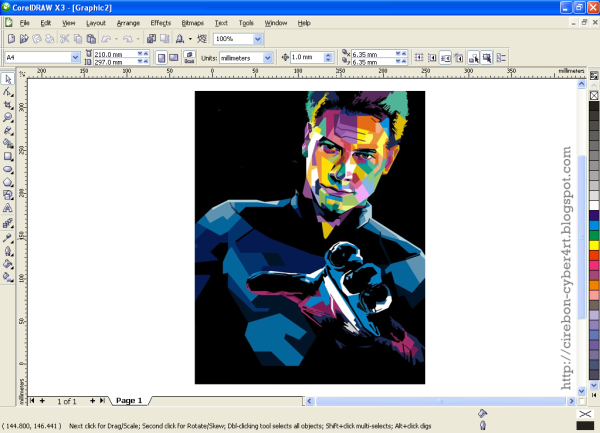Select the Shape tool
This screenshot has height=433, width=600.
coord(8,92)
